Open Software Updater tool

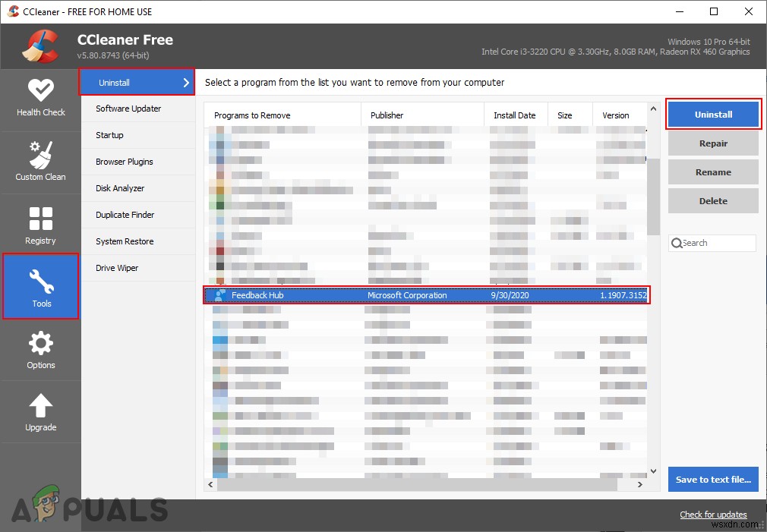click(x=138, y=109)
